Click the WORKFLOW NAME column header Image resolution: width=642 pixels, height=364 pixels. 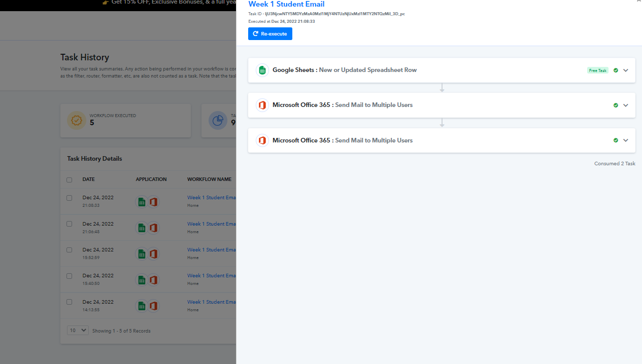[209, 179]
